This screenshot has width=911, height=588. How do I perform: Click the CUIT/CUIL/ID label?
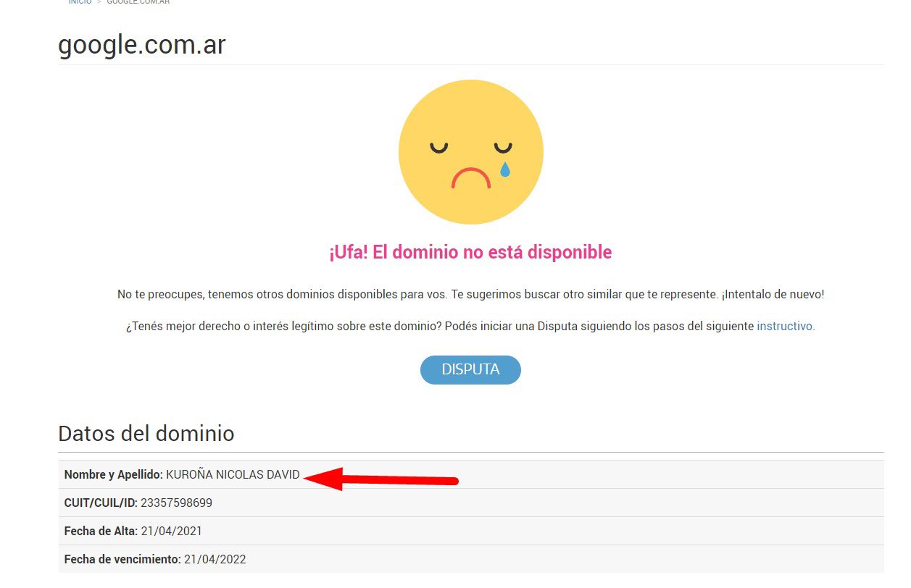tap(101, 503)
